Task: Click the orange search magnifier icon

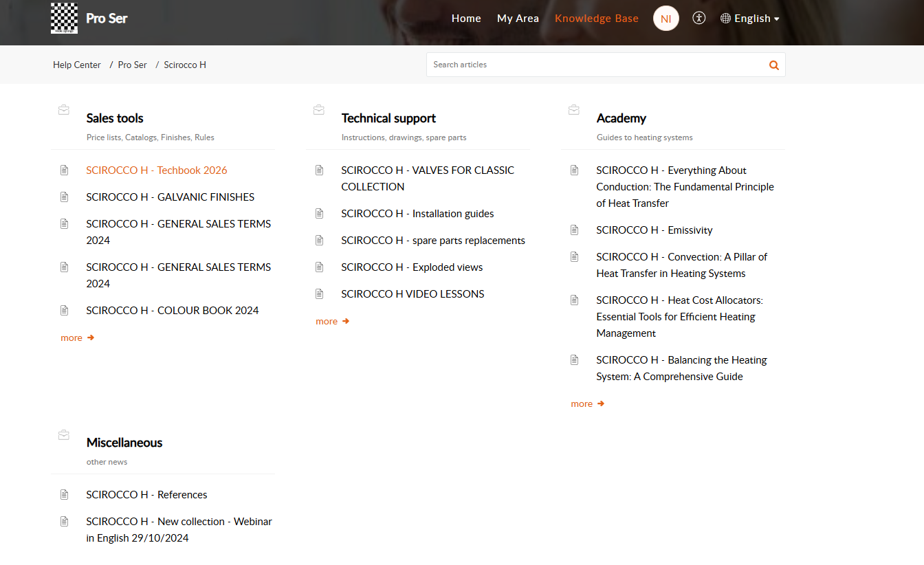Action: [x=773, y=65]
